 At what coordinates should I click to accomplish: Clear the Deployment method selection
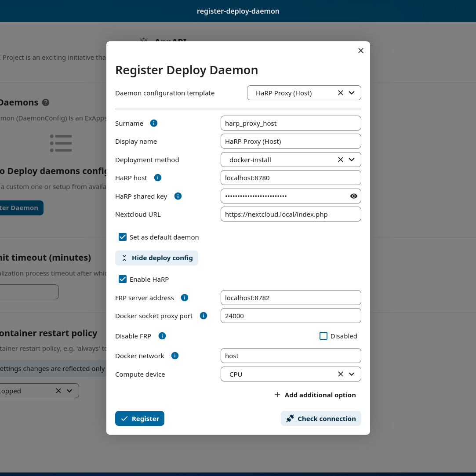coord(340,160)
